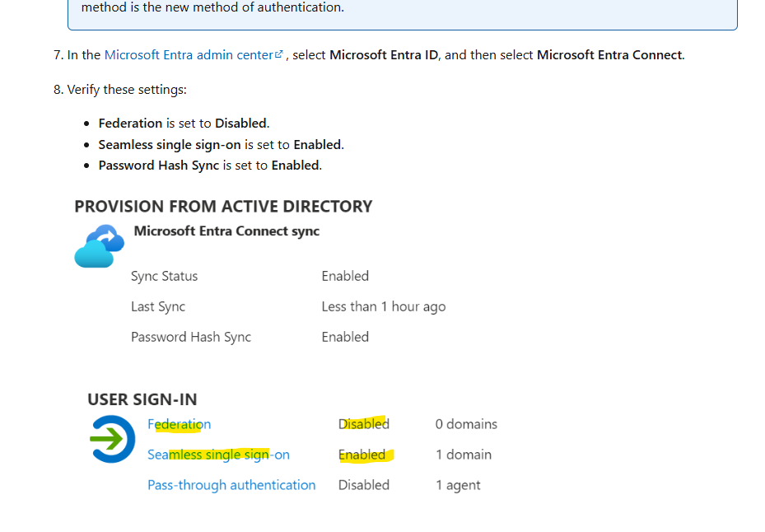
Task: Click the external link icon after admin center
Action: click(278, 54)
